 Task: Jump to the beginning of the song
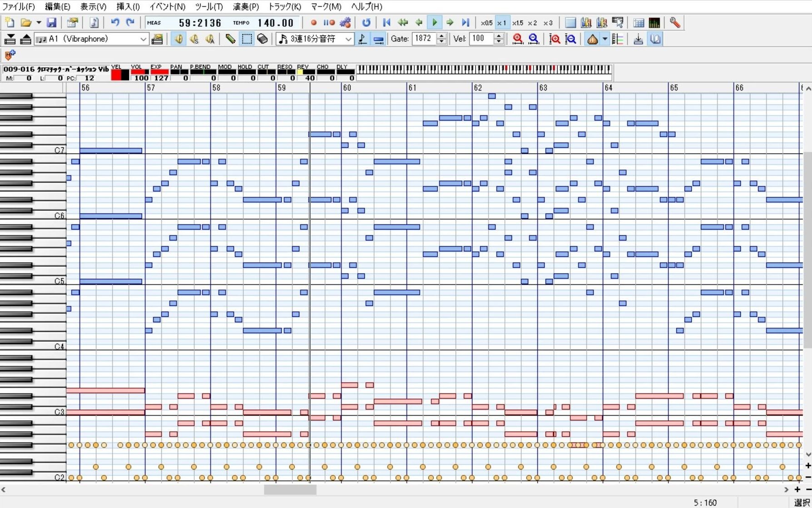coord(386,22)
